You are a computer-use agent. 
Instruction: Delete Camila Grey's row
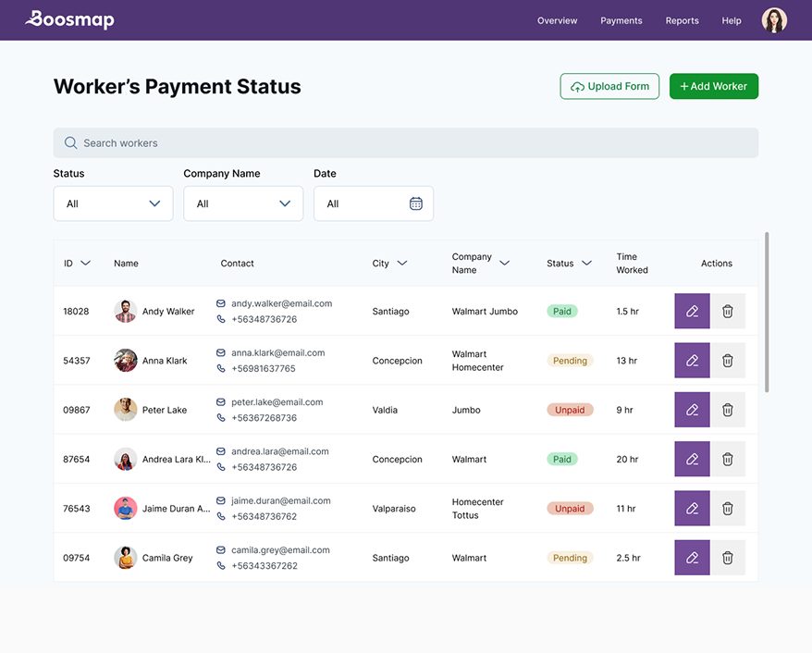pyautogui.click(x=728, y=558)
